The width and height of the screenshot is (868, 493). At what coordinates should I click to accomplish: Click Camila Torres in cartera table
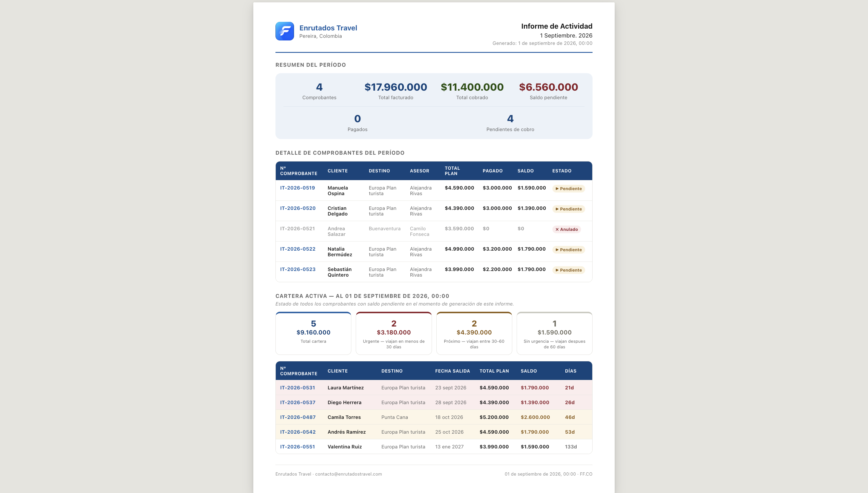344,417
